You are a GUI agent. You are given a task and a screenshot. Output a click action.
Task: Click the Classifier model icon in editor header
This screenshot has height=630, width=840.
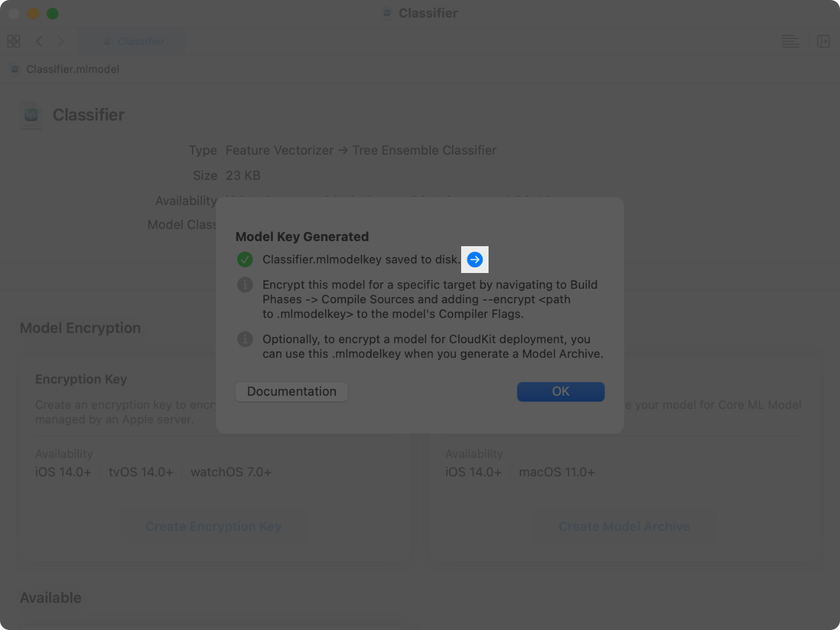click(31, 115)
